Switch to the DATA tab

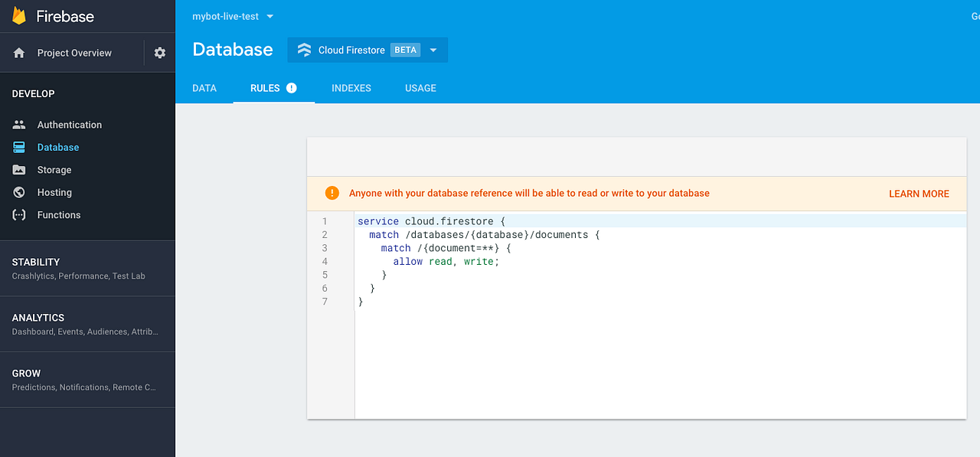click(204, 88)
